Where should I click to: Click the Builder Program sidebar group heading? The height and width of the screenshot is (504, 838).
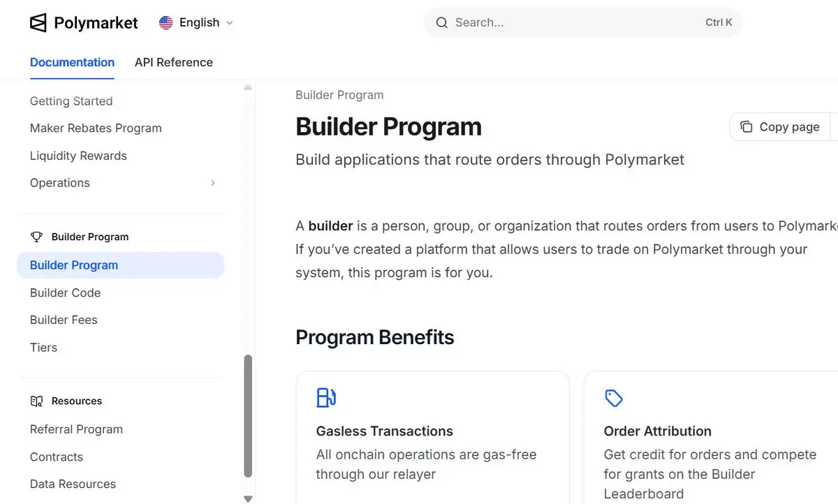[90, 237]
